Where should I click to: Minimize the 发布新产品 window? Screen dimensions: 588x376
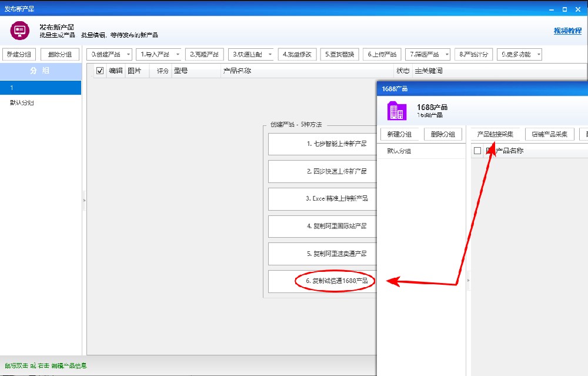[552, 9]
